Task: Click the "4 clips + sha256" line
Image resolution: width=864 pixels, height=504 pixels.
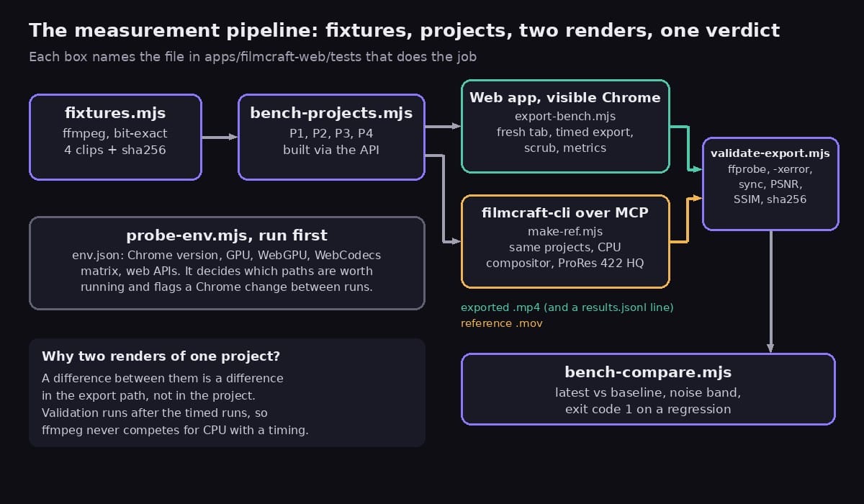Action: coord(115,150)
